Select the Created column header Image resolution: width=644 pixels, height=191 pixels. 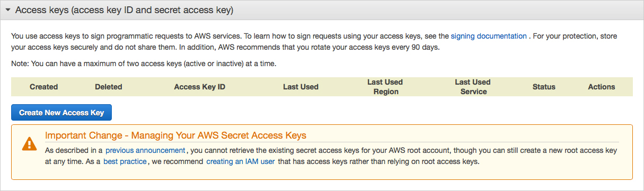44,87
